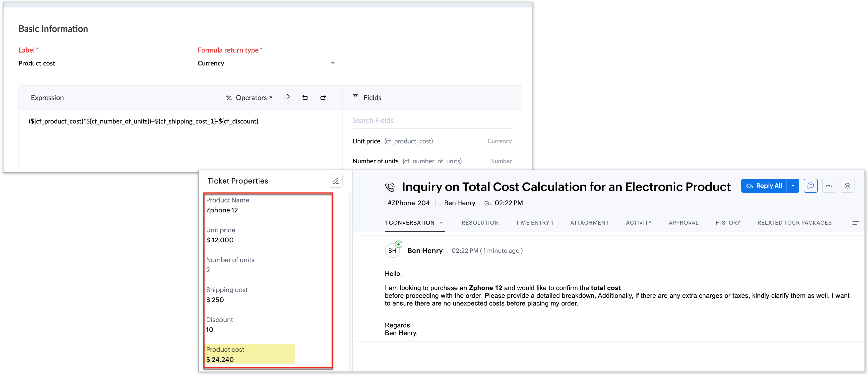Click into the Search Fields input
The image size is (868, 375).
432,120
